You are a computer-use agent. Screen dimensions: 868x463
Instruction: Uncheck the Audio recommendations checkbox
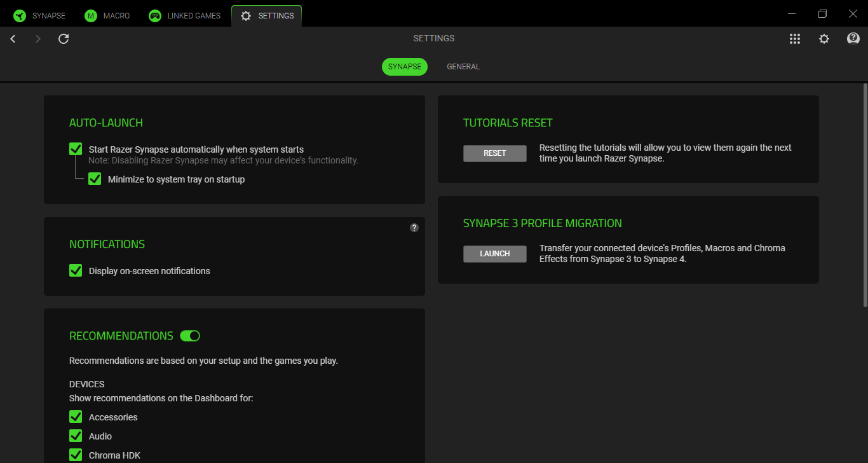point(76,436)
